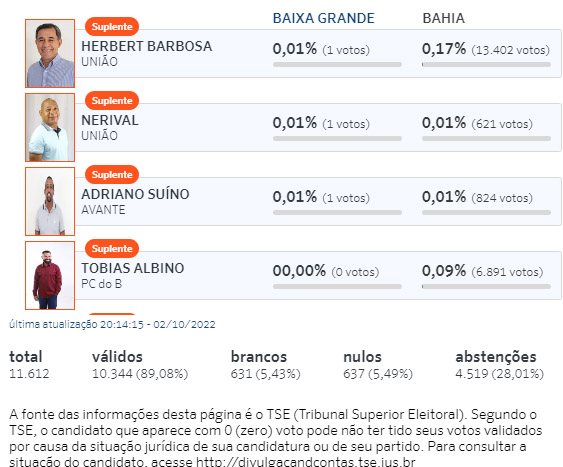
Task: Click the Suplente badge above Herbert Barbosa
Action: coord(112,27)
